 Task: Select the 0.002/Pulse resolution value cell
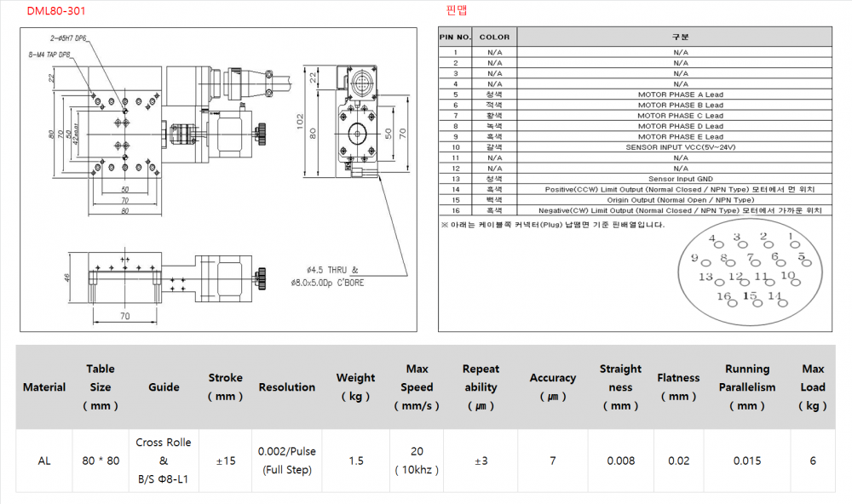click(287, 461)
